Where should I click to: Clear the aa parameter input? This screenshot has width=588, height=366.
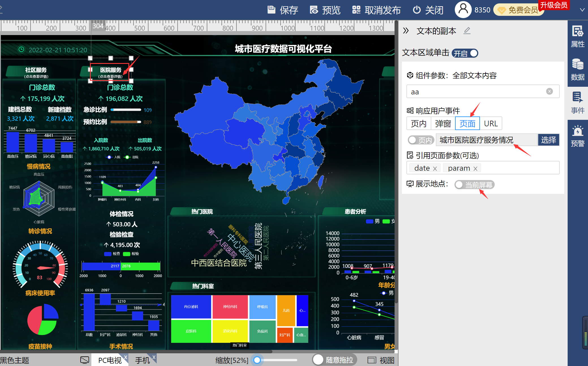549,91
